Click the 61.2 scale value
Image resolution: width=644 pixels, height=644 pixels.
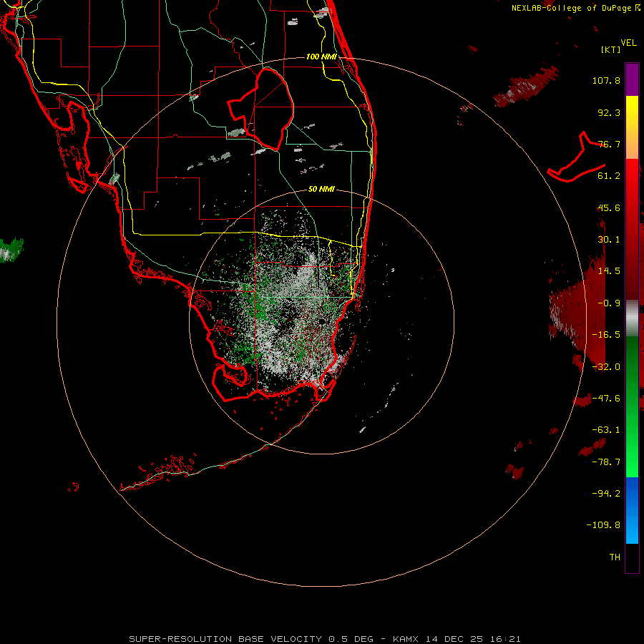click(x=609, y=176)
